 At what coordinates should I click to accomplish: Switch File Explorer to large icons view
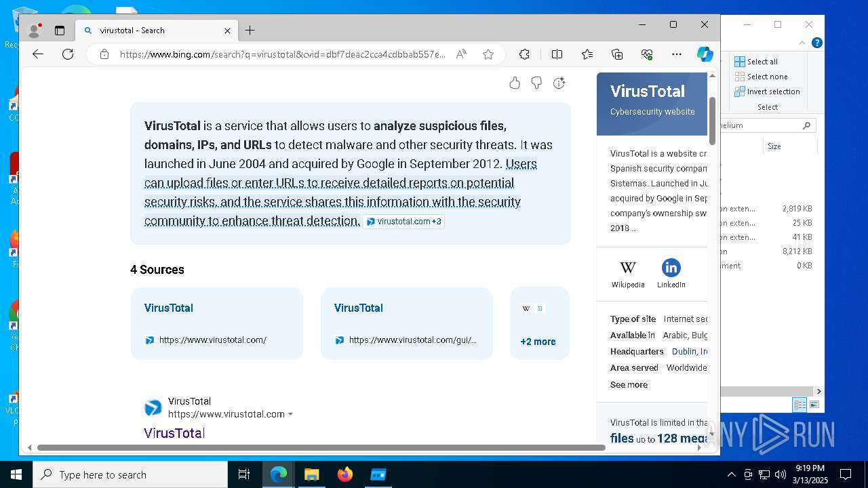pos(814,405)
